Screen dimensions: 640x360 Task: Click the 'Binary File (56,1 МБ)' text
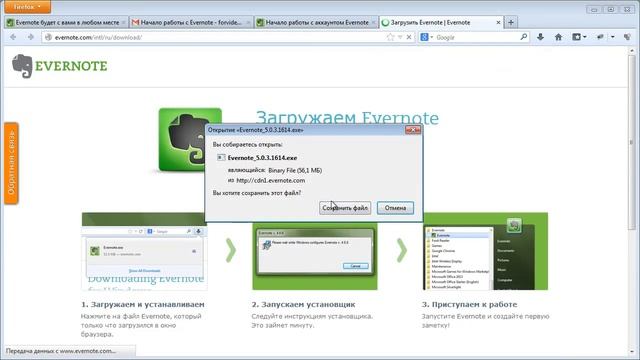click(x=295, y=170)
